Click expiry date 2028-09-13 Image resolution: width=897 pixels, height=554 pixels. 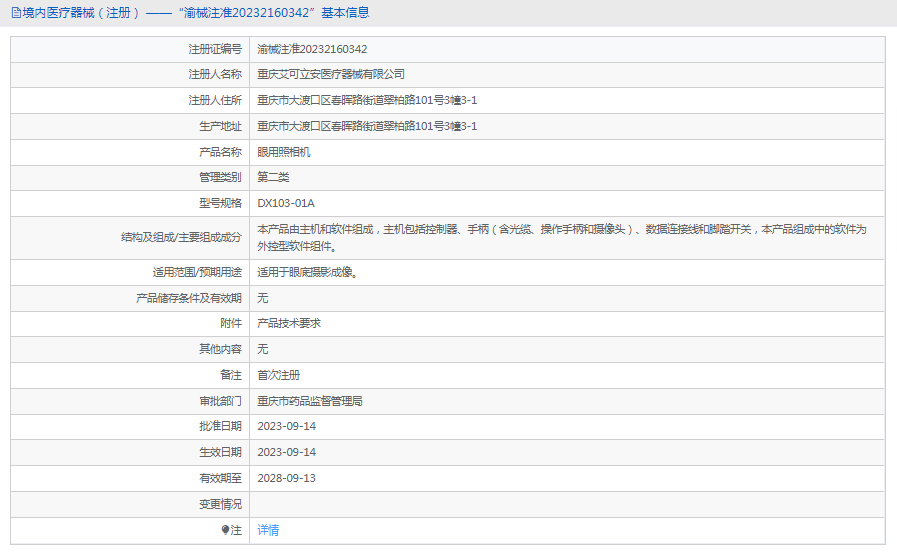[286, 478]
